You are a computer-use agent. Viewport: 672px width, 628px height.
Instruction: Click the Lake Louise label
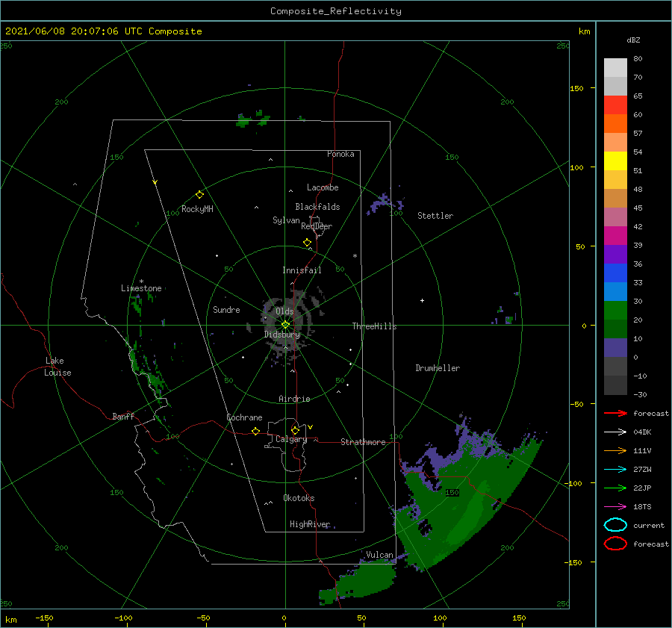57,367
